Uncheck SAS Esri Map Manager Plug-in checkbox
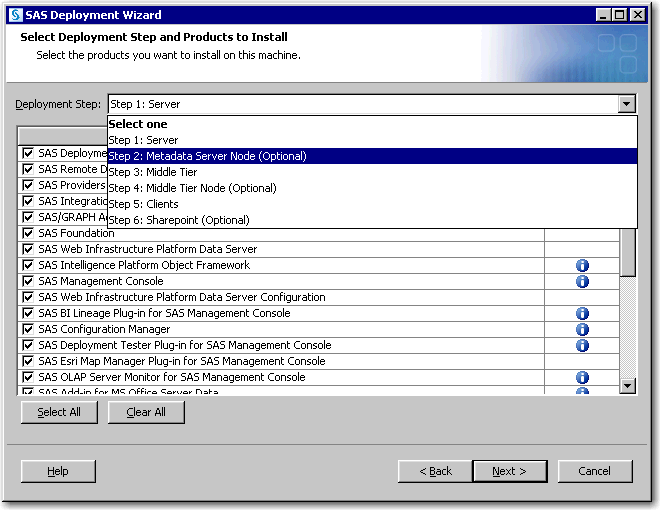Screen dimensions: 660x510 [28, 362]
